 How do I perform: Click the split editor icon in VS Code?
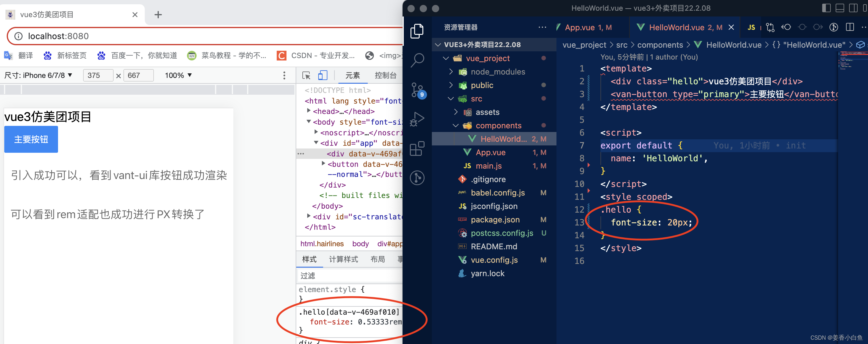coord(850,27)
